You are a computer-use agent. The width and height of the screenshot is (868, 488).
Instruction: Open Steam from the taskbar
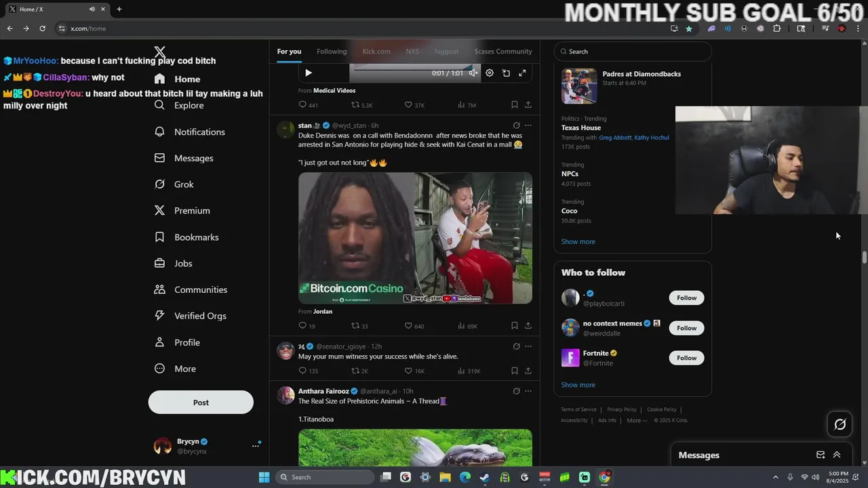(485, 477)
